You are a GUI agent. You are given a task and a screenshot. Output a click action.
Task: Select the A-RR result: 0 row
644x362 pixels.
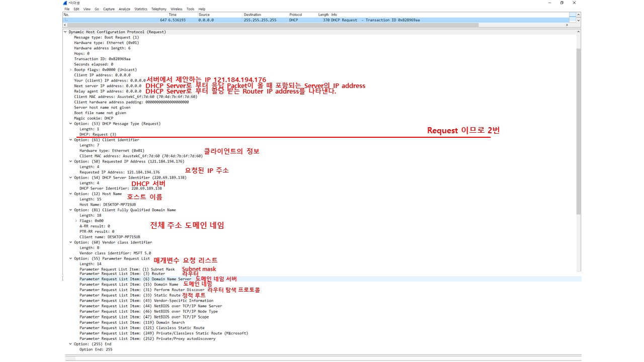click(x=95, y=226)
